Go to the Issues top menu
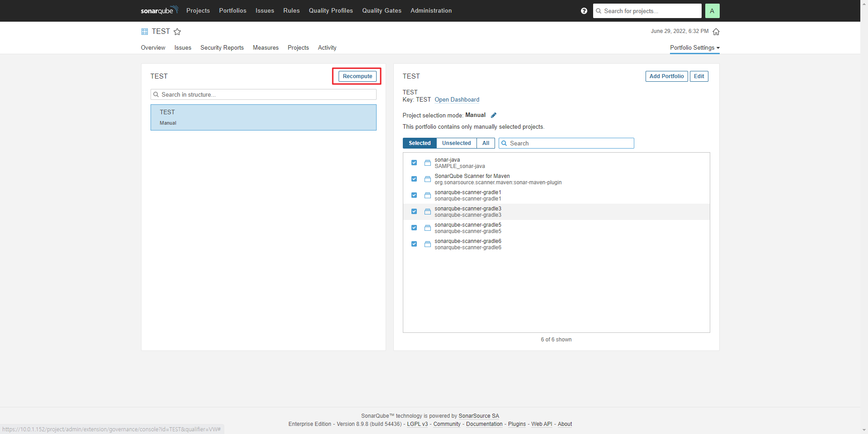 (x=265, y=10)
